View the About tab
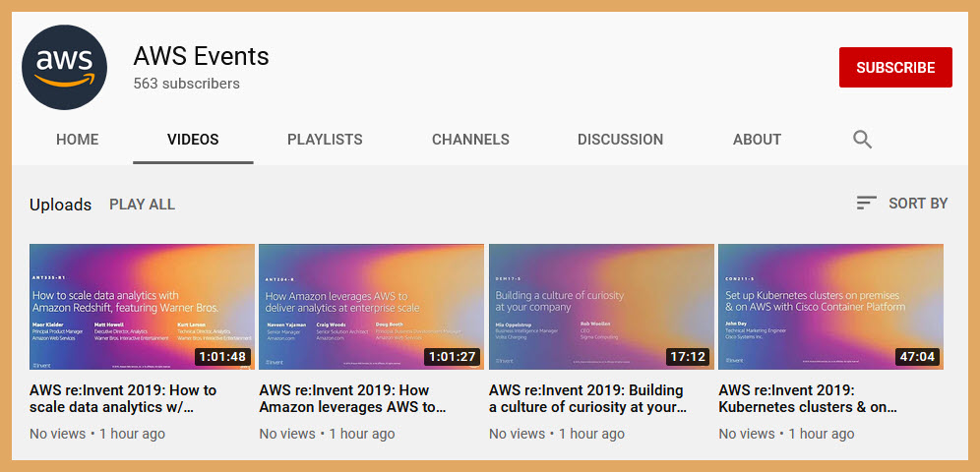980x472 pixels. pos(757,140)
